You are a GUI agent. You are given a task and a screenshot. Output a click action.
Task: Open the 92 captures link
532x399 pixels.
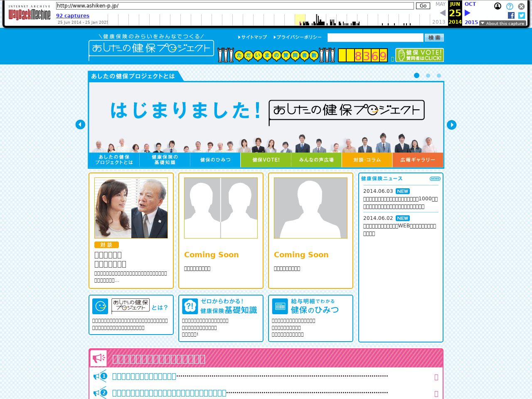click(x=73, y=16)
